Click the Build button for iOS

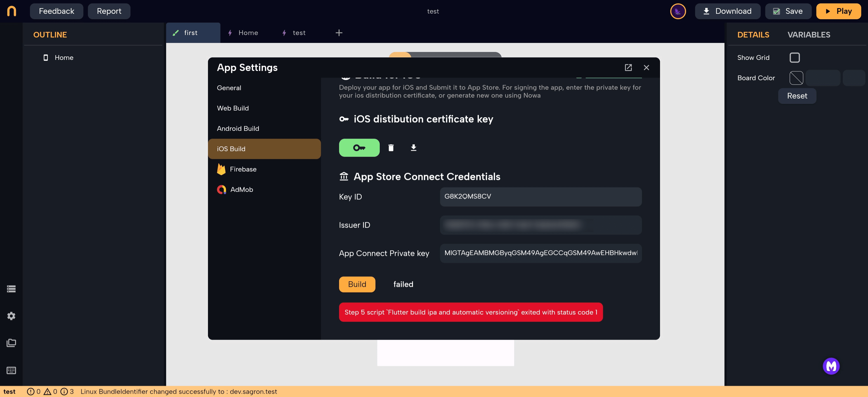357,284
